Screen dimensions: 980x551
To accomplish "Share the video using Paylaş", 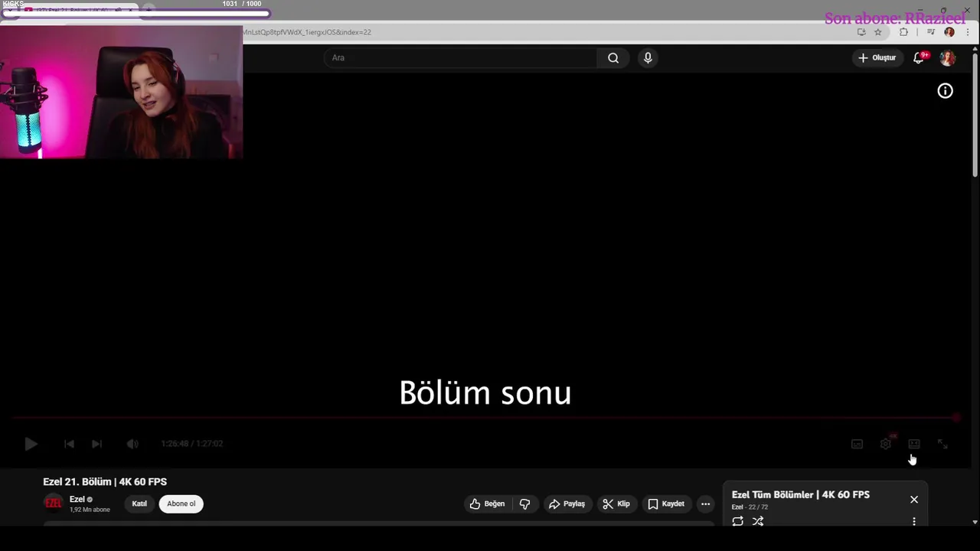I will 567,504.
